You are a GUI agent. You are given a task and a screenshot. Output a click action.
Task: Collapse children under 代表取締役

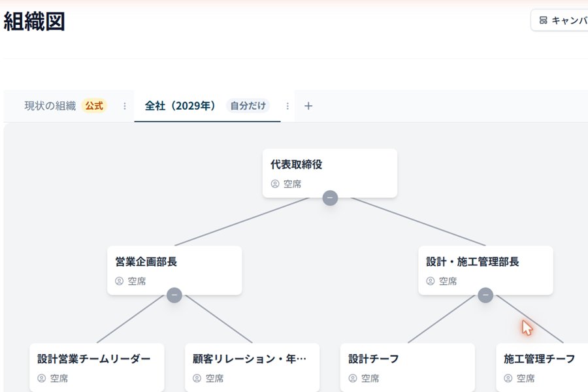point(330,198)
